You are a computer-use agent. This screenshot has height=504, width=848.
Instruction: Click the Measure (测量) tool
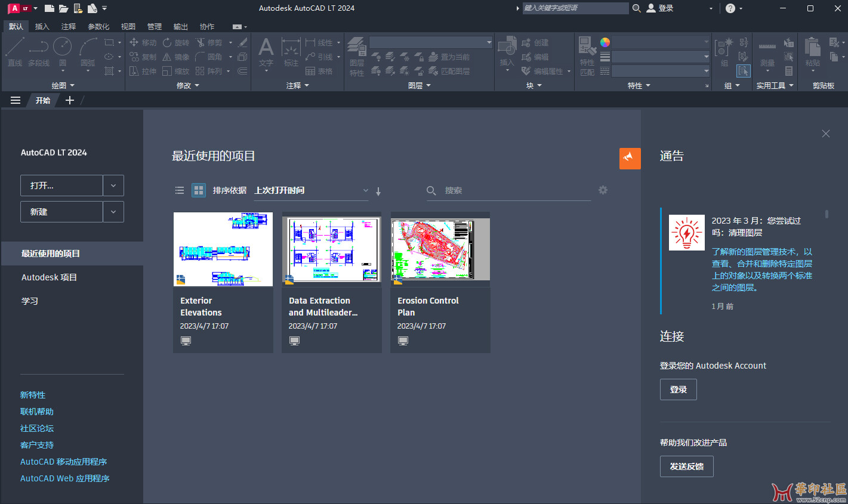[767, 54]
